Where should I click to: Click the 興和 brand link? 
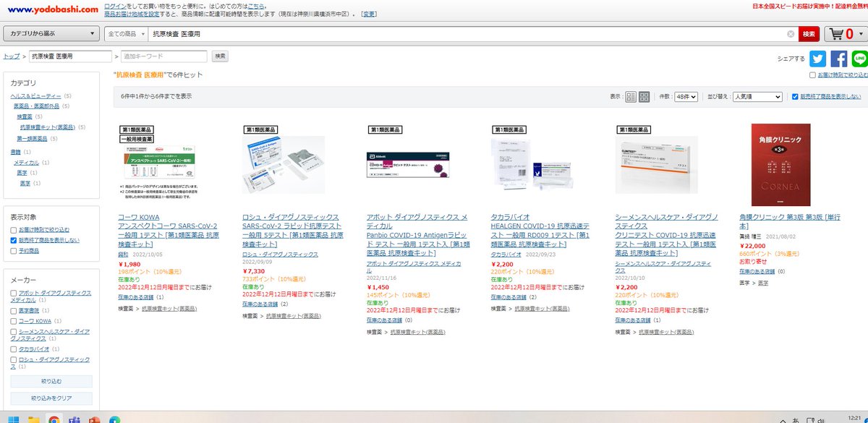[123, 255]
